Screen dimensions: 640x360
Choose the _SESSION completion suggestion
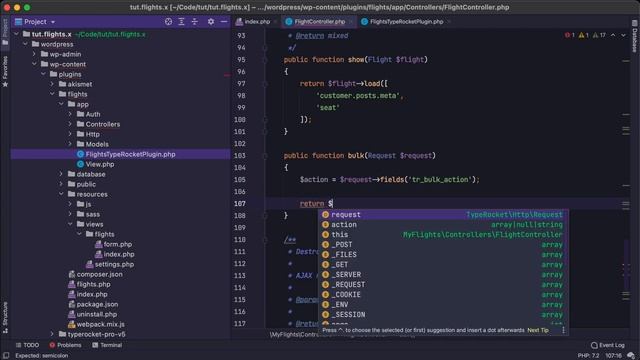click(442, 315)
